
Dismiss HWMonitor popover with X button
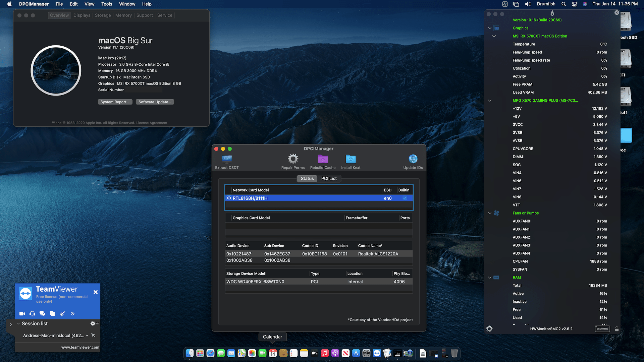coord(616,12)
